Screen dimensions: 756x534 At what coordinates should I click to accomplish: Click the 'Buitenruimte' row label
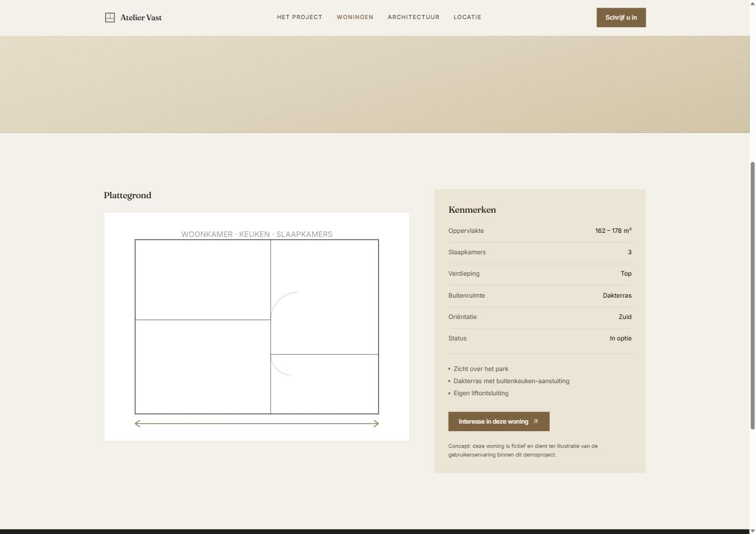[x=466, y=295]
